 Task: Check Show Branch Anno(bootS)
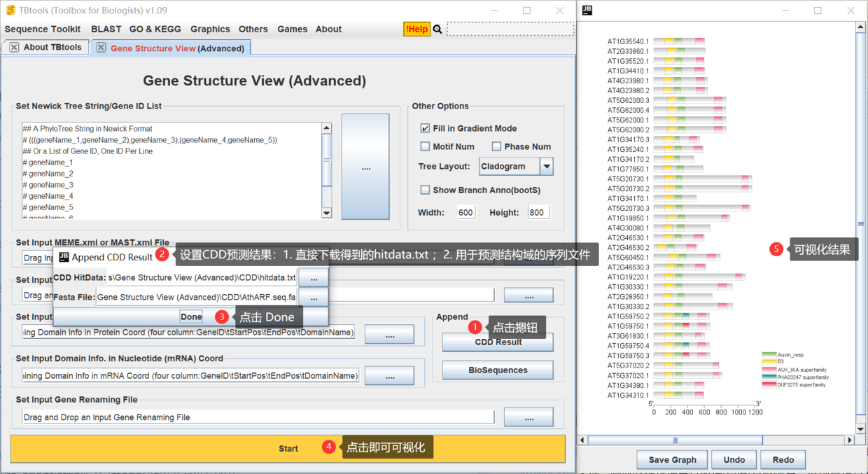point(425,190)
